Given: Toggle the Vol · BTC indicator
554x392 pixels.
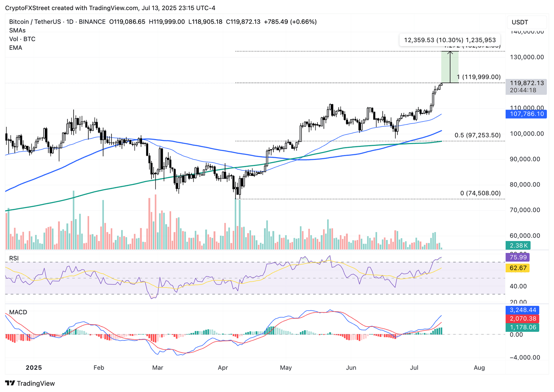Looking at the screenshot, I should click(22, 39).
